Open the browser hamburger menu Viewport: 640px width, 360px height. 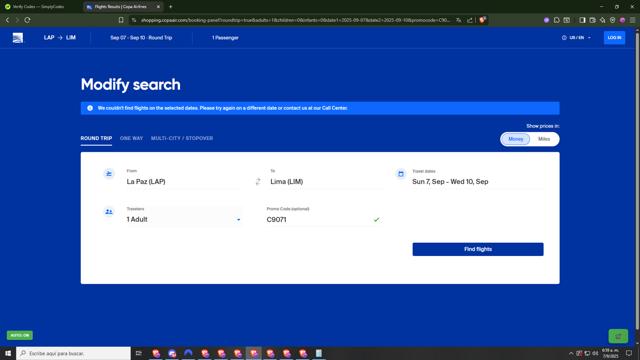pos(632,20)
